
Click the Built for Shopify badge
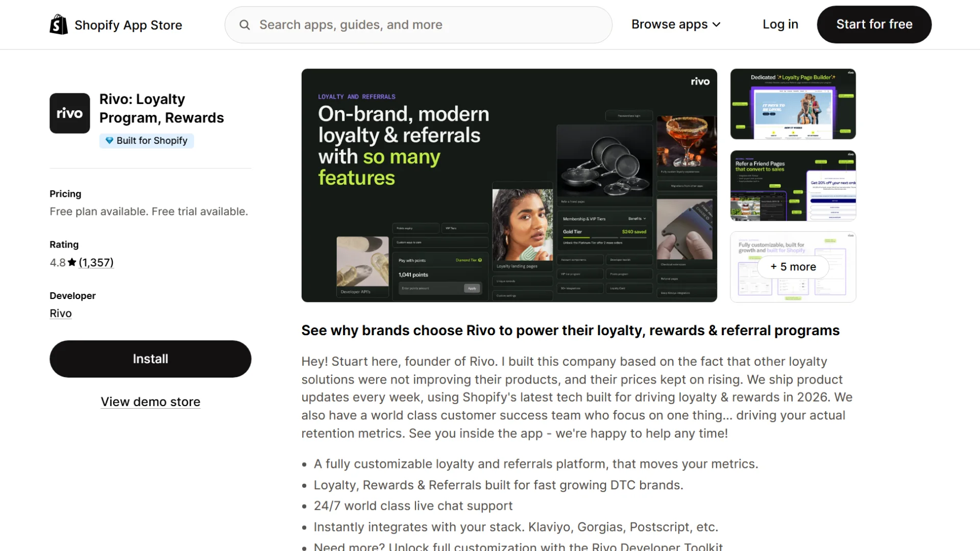pyautogui.click(x=146, y=140)
